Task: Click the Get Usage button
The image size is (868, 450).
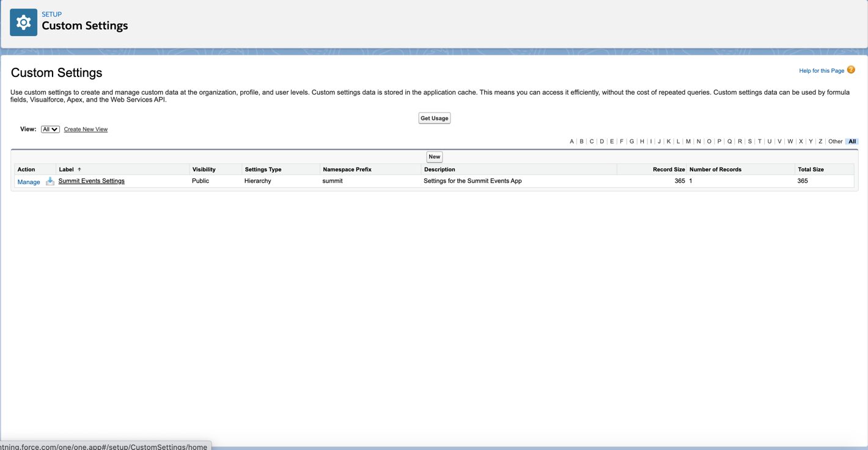Action: (434, 118)
